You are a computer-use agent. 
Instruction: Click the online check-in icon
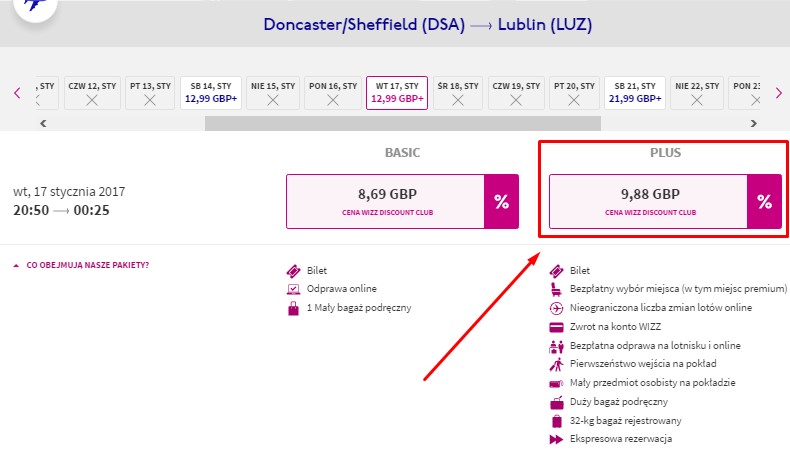tap(293, 289)
